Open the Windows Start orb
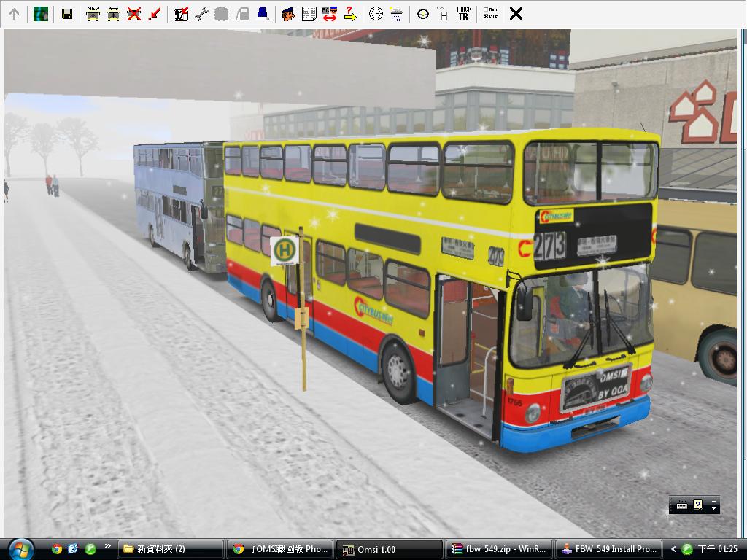Screen dimensions: 747x560 (x=20, y=549)
